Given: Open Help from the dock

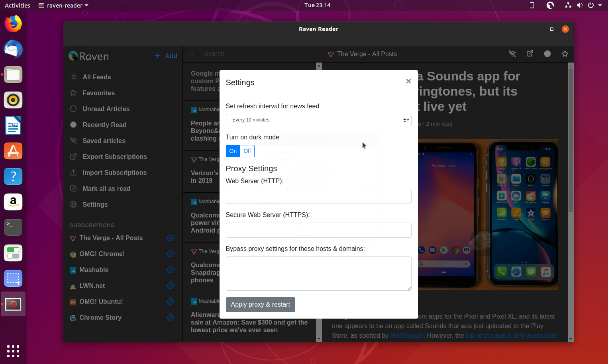Looking at the screenshot, I should tap(13, 176).
